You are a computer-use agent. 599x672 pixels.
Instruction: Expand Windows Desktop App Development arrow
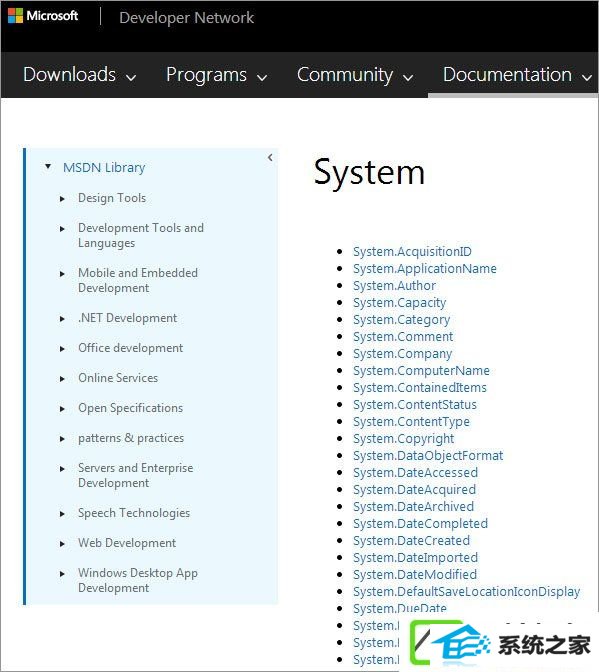(x=62, y=574)
